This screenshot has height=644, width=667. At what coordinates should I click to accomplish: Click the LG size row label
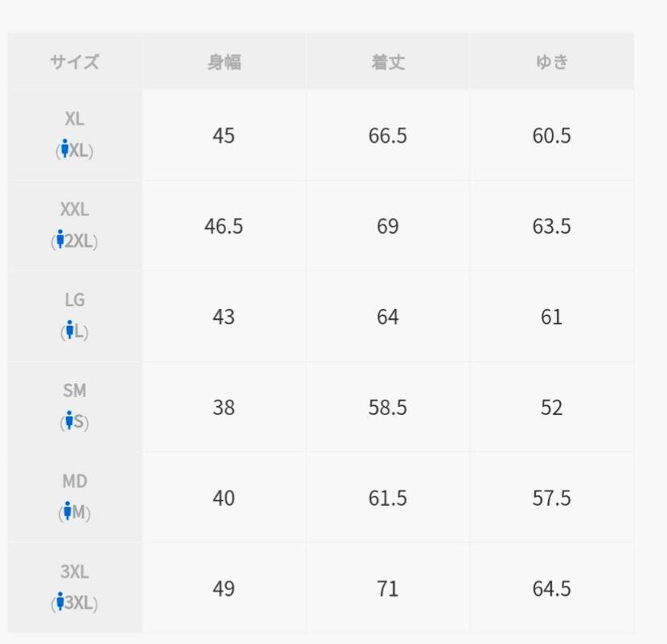[75, 300]
